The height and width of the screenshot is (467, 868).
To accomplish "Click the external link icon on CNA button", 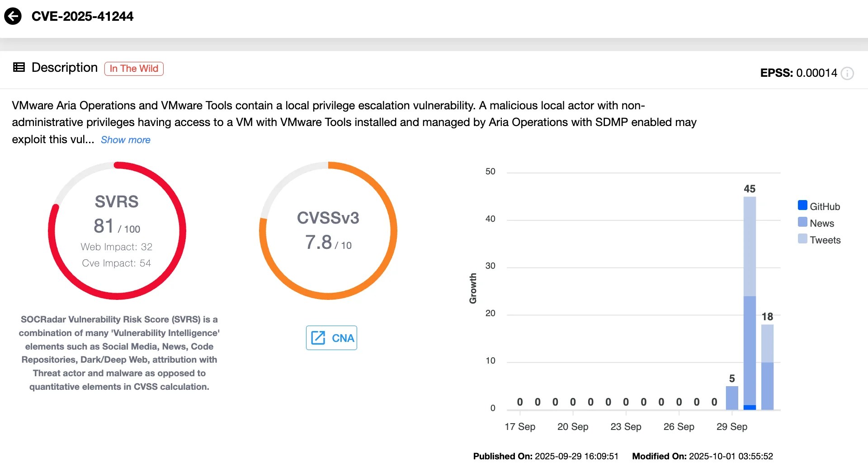I will coord(319,337).
